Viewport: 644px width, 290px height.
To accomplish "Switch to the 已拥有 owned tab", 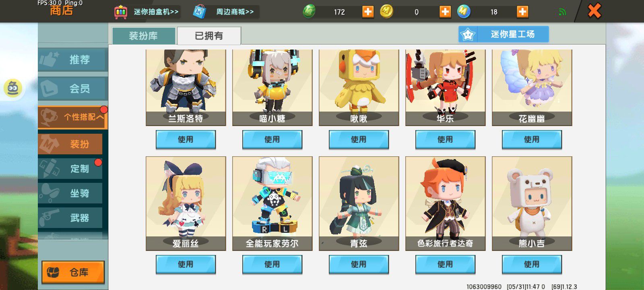I will point(209,36).
